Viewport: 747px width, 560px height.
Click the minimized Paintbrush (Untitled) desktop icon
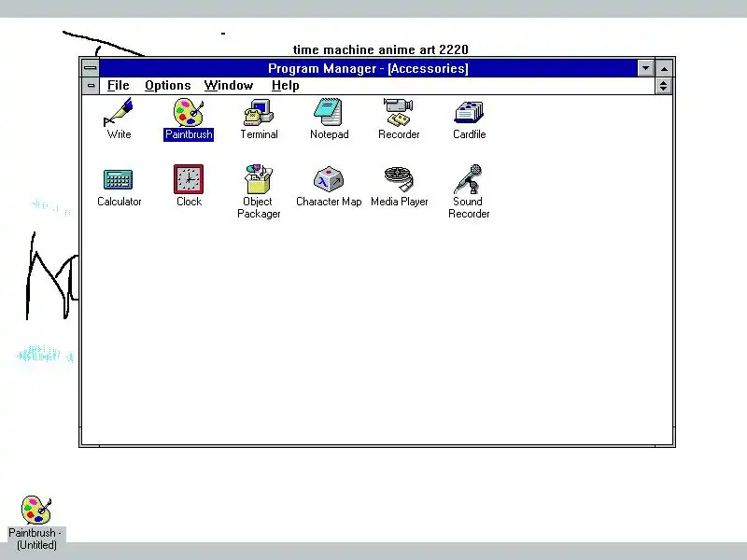(36, 510)
